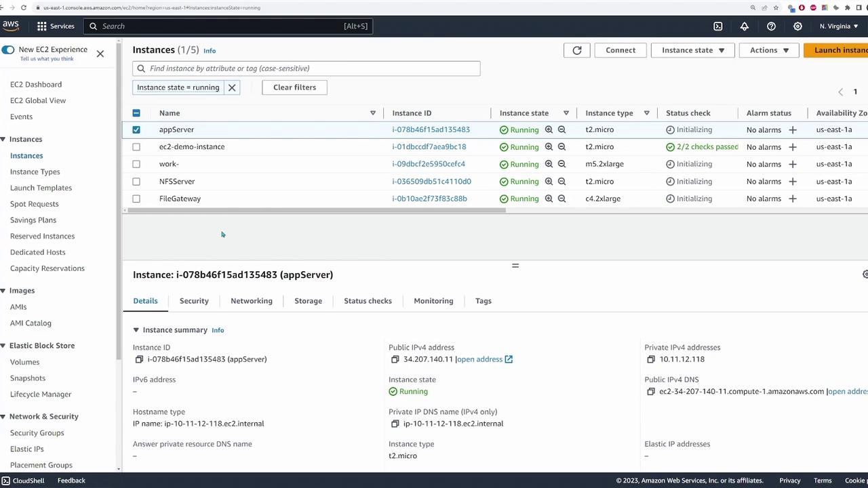Viewport: 868px width, 488px height.
Task: Uncheck the appServer instance checkbox
Action: 136,129
